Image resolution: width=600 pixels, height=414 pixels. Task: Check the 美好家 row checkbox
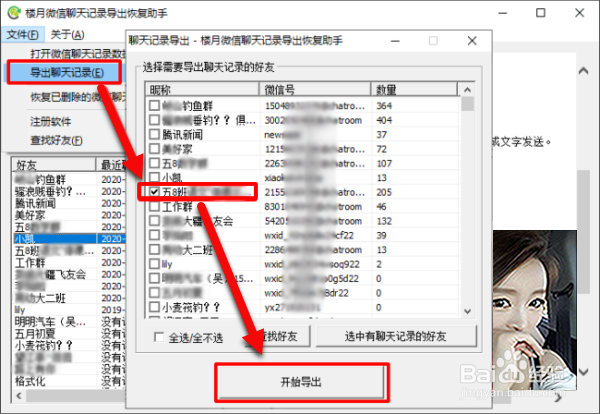point(154,149)
